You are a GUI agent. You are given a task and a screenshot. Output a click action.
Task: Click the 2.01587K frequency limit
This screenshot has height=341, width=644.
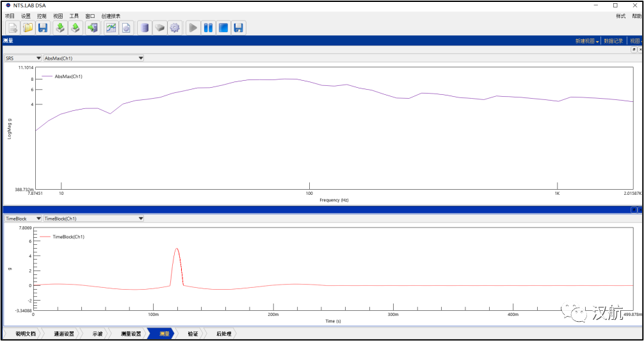(633, 194)
